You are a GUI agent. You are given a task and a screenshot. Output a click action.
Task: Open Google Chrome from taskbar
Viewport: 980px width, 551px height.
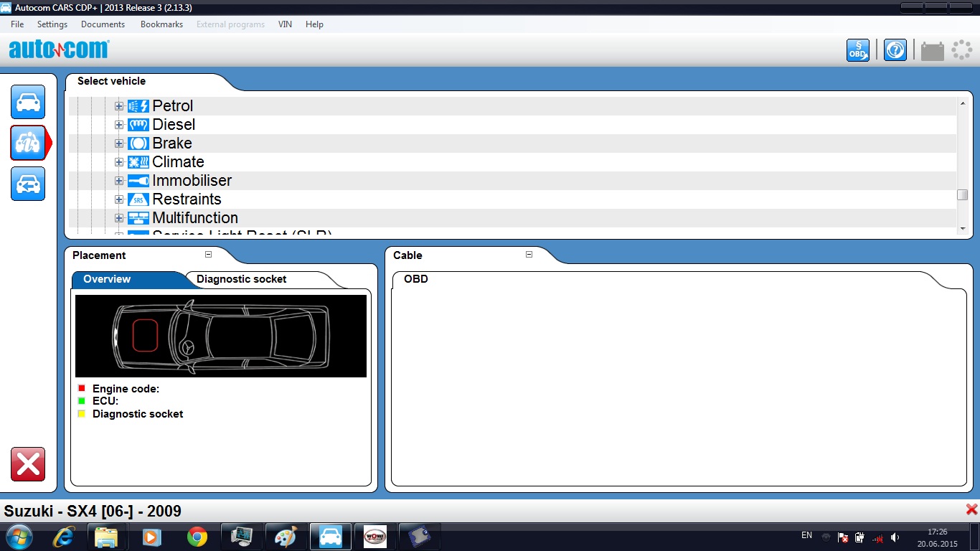[197, 537]
